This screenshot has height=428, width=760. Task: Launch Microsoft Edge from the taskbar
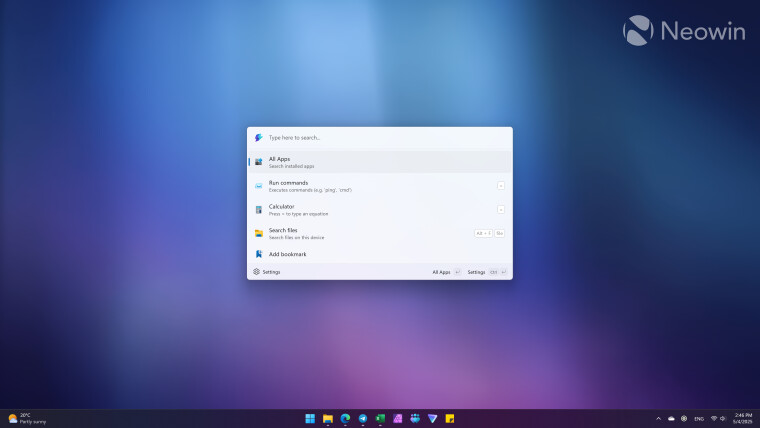pyautogui.click(x=345, y=418)
